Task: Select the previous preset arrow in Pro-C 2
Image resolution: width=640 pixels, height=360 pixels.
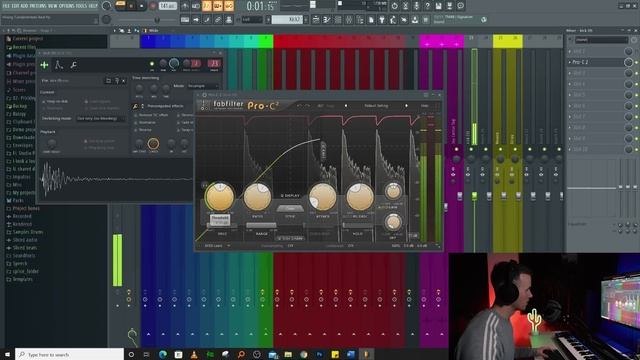Action: 346,106
